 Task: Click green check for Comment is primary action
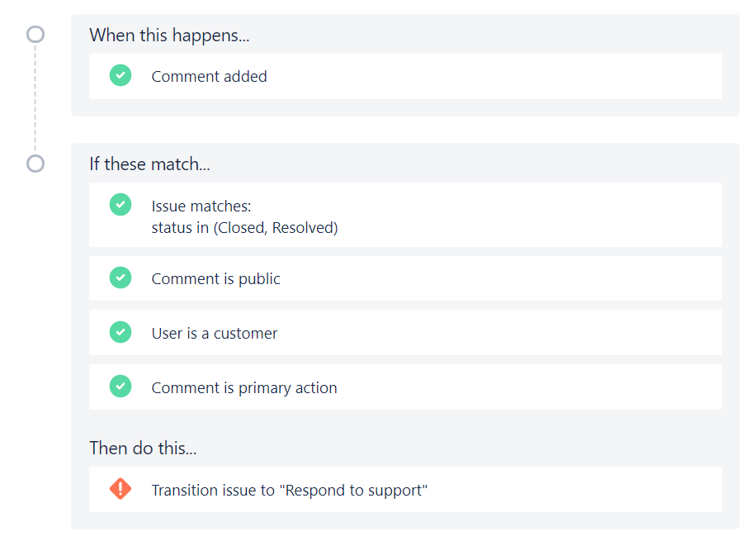[x=120, y=386]
